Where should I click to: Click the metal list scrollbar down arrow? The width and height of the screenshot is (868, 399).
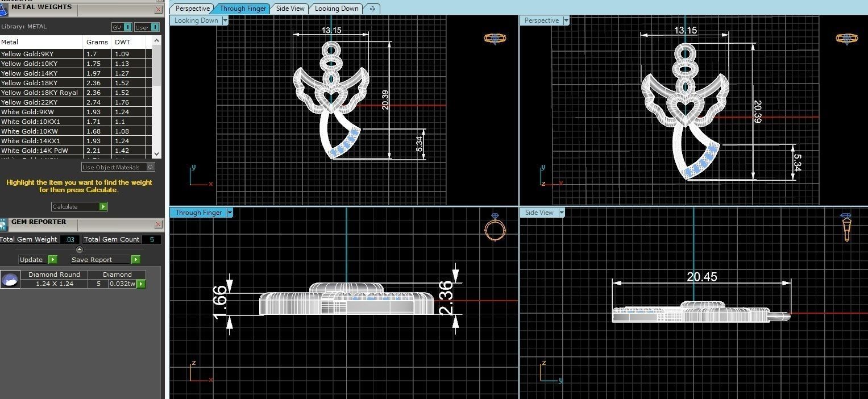pos(157,153)
